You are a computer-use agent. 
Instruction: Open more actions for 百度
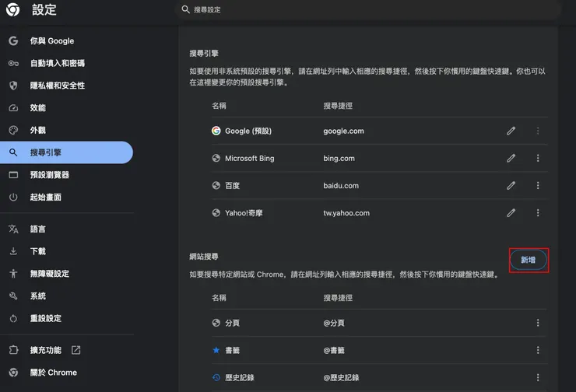(538, 186)
